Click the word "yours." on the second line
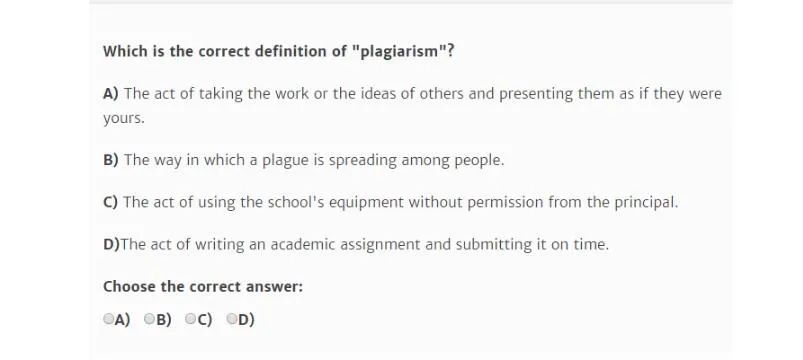 click(x=124, y=119)
